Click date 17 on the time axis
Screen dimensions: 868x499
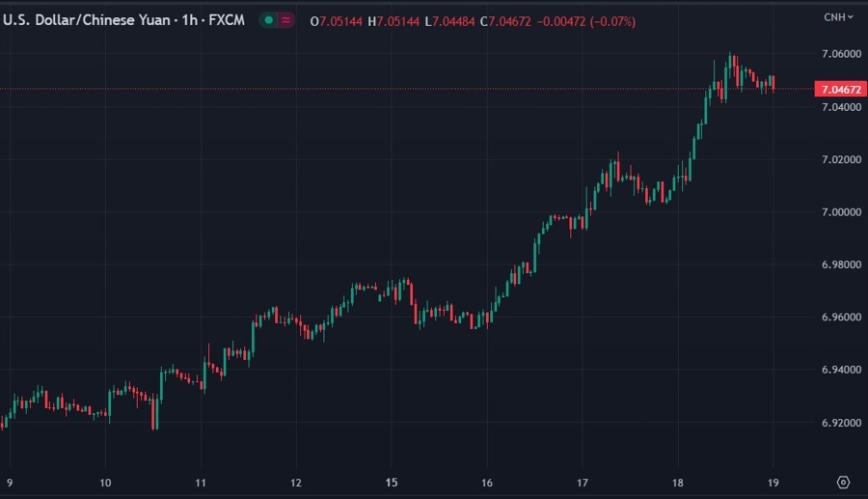(x=583, y=483)
